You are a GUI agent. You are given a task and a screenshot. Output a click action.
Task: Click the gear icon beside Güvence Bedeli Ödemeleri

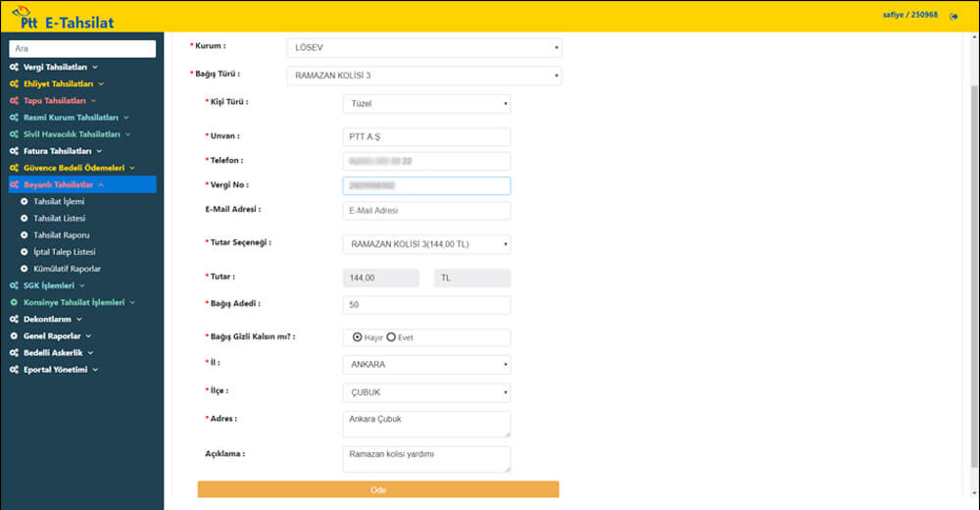14,169
